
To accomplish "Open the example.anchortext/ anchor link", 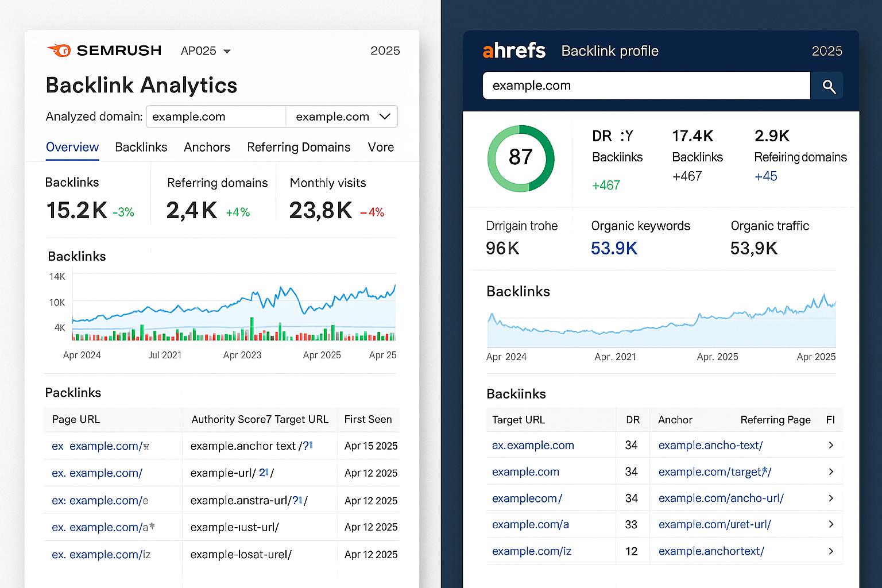I will [x=711, y=551].
